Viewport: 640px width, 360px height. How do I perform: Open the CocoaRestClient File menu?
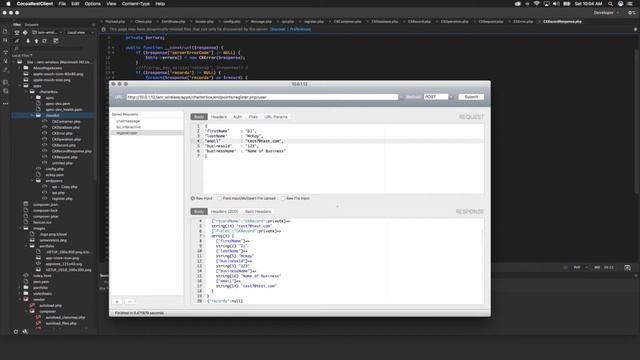[x=62, y=4]
